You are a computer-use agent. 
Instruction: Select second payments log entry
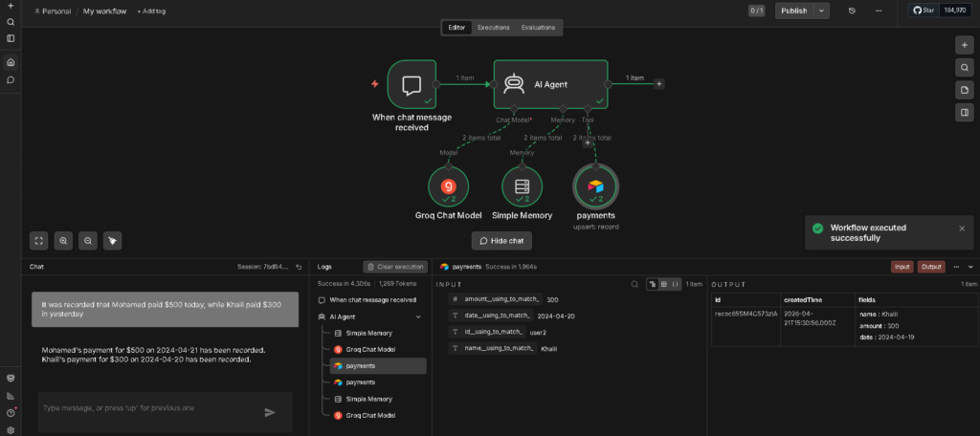tap(378, 382)
